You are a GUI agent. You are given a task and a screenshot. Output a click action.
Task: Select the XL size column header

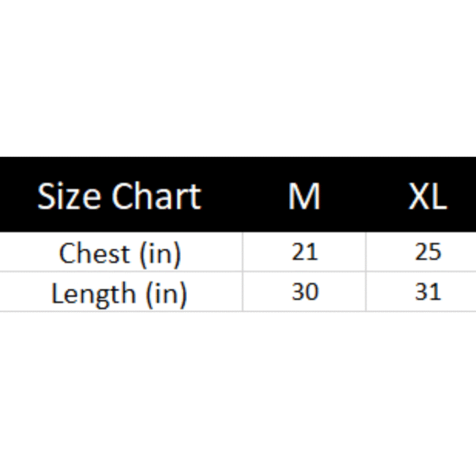[427, 197]
